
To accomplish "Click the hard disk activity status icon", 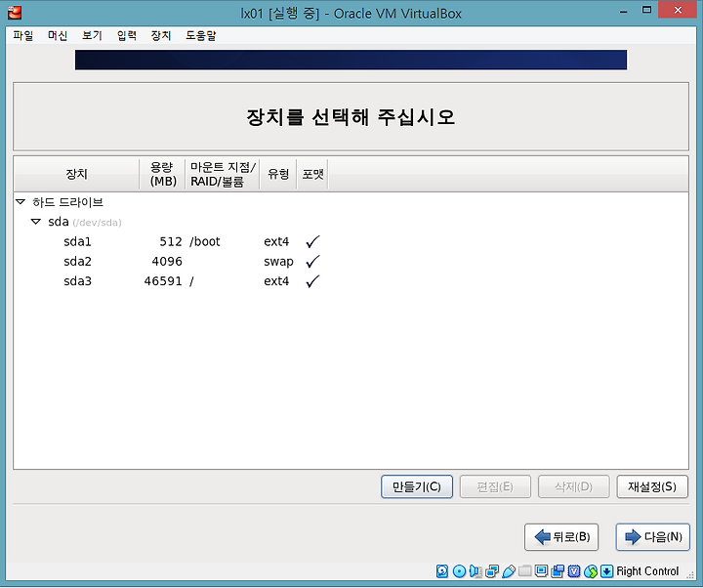I will click(x=442, y=571).
